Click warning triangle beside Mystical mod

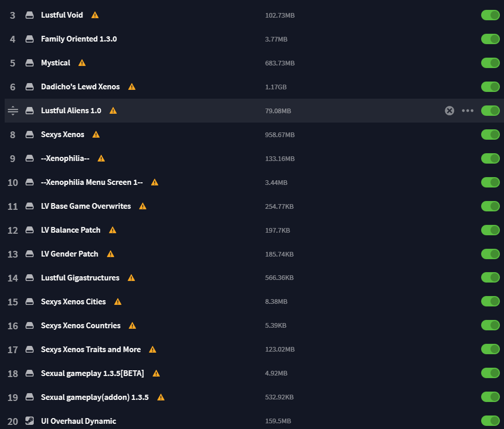(x=82, y=63)
